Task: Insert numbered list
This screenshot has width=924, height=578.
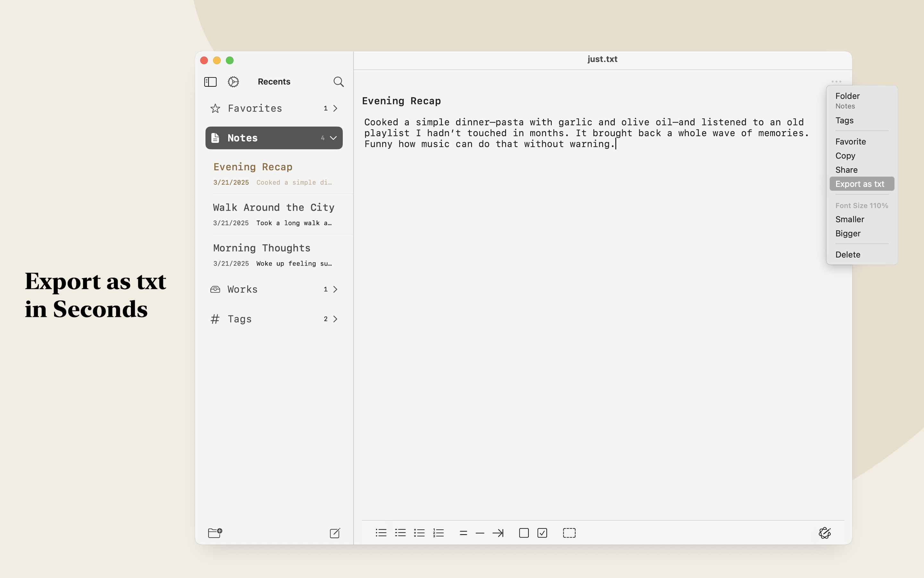Action: tap(438, 533)
